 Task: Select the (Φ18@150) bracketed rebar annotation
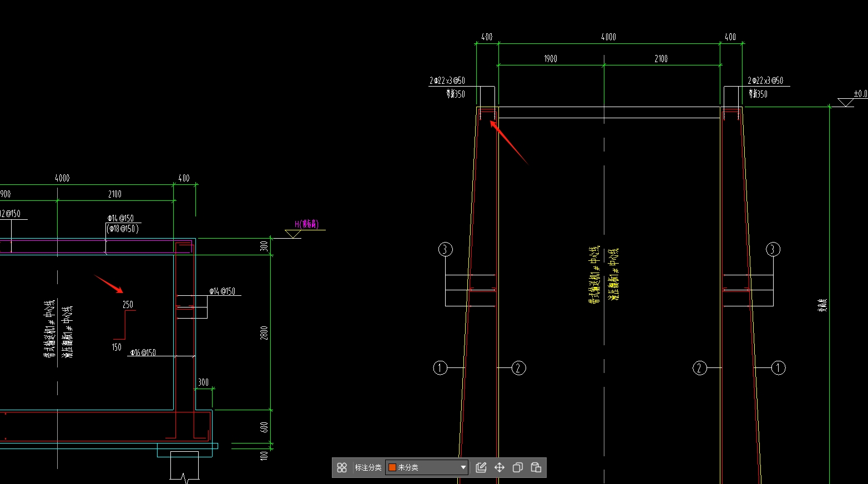(123, 229)
